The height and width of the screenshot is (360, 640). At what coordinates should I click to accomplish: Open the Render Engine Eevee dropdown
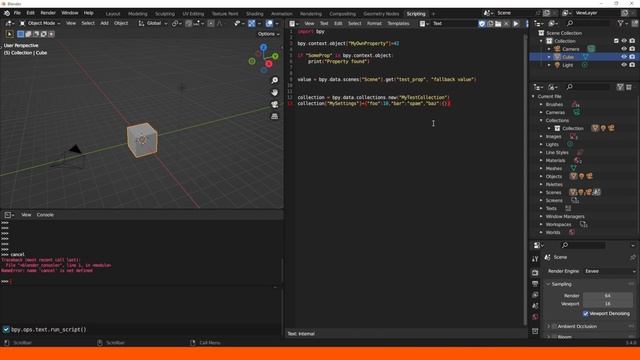[x=610, y=271]
